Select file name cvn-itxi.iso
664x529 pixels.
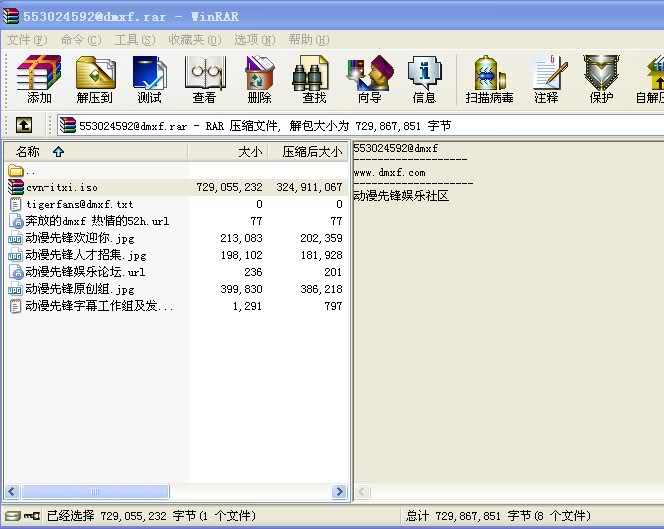[x=62, y=187]
